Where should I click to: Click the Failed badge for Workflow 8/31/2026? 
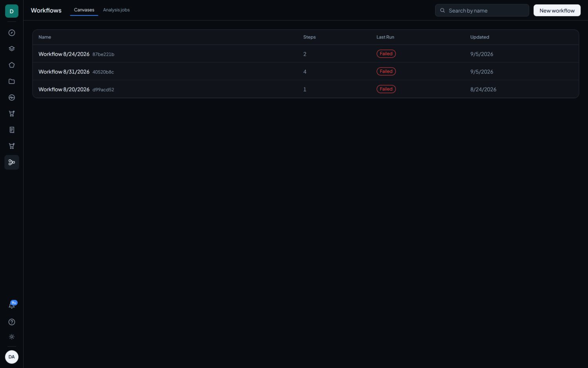[386, 71]
